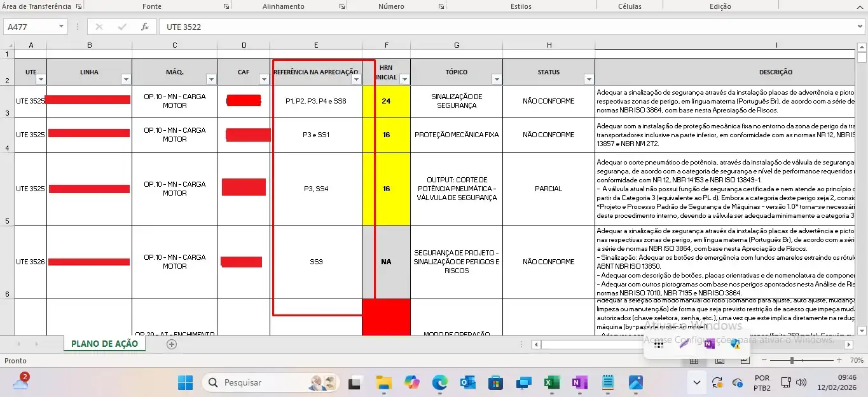868x397 pixels.
Task: Click Excel icon in the taskbar
Action: pos(551,382)
